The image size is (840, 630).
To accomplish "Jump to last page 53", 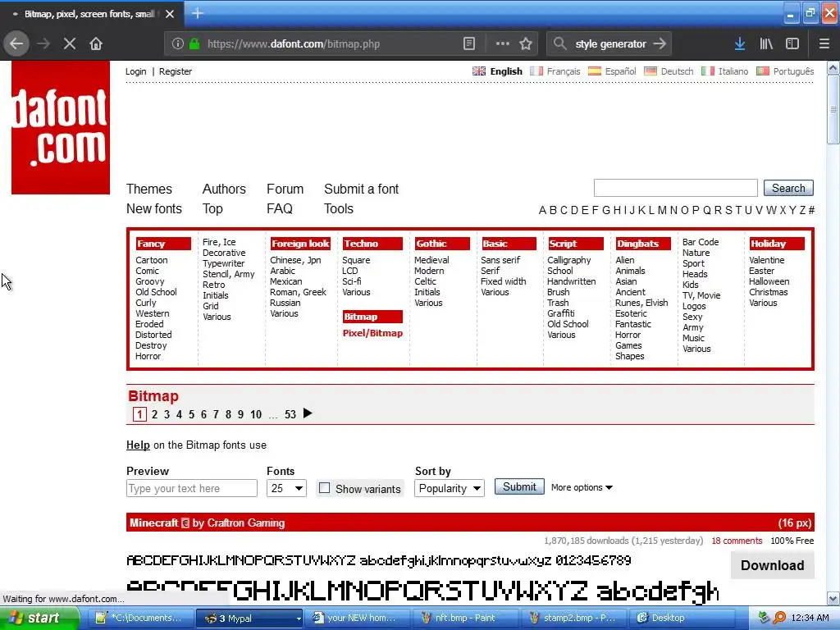I will pyautogui.click(x=290, y=414).
